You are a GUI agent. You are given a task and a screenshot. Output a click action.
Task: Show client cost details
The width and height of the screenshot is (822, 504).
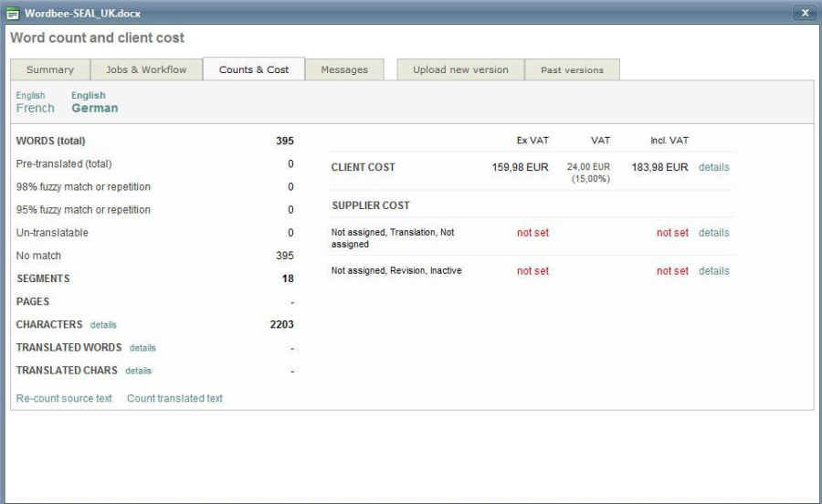713,167
